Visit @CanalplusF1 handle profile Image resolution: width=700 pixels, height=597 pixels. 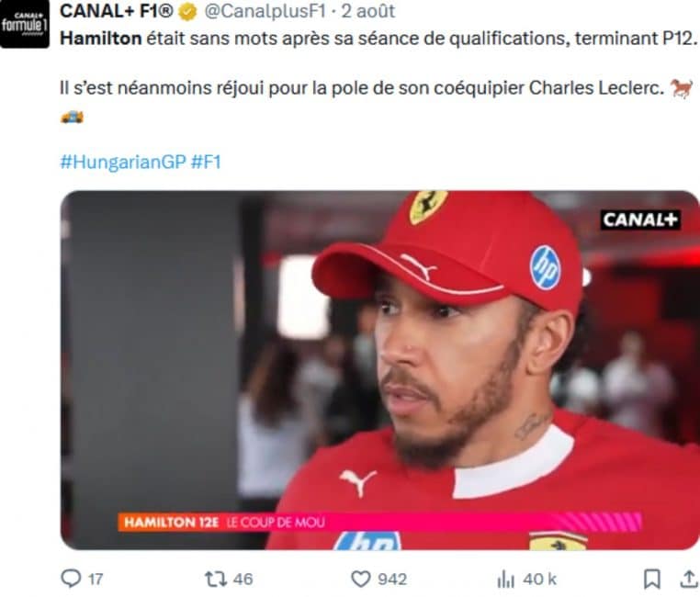(265, 12)
